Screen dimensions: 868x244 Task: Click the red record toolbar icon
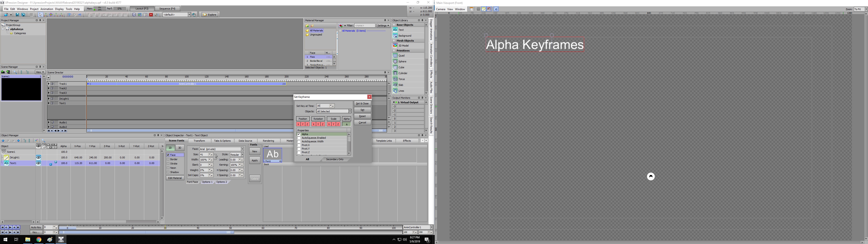point(151,14)
